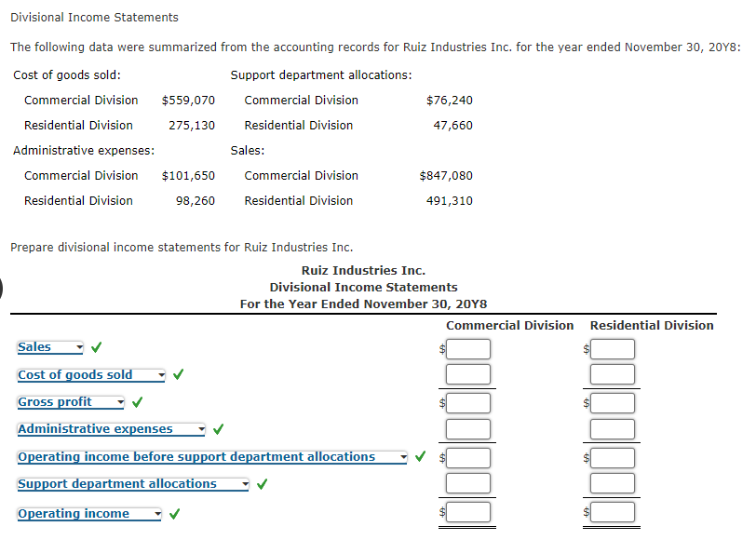This screenshot has width=756, height=540.
Task: Click the checkmark next to Administrative expenses
Action: [x=218, y=429]
